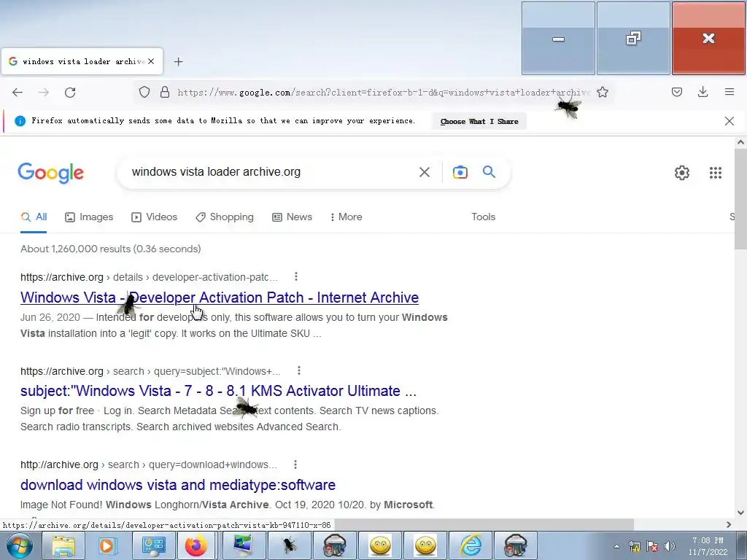Viewport: 747px width, 560px height.
Task: Open the Google apps grid
Action: (x=716, y=172)
